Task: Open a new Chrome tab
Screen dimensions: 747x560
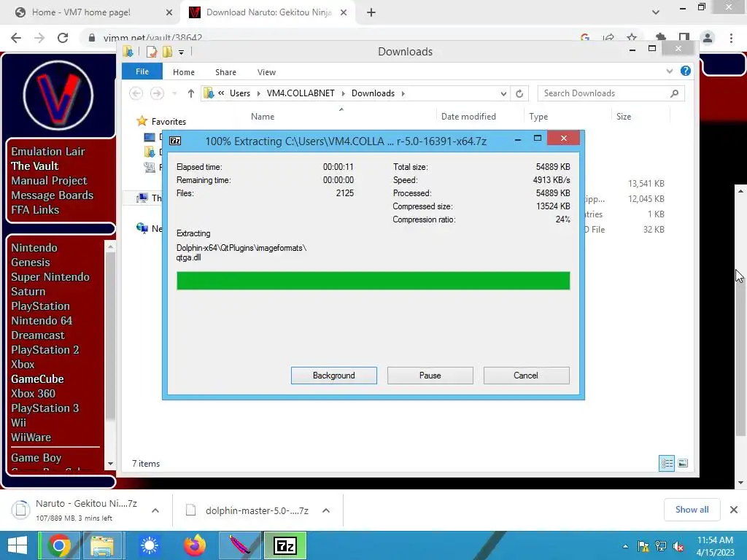Action: 371,12
